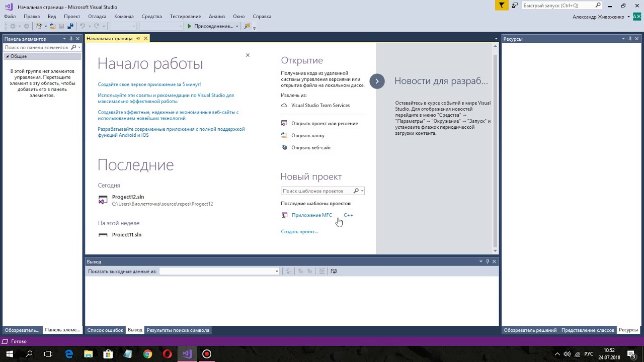Click the project template search magnifier icon
644x362 pixels.
coord(356,191)
